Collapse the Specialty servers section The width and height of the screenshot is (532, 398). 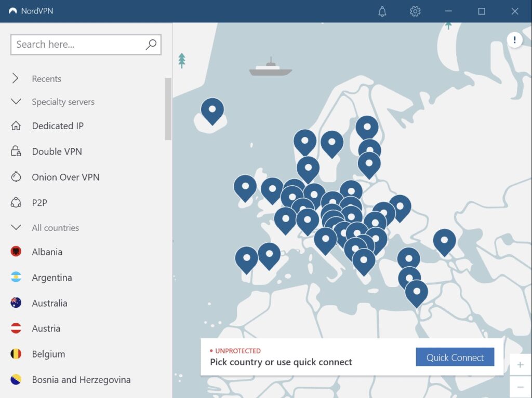tap(15, 102)
